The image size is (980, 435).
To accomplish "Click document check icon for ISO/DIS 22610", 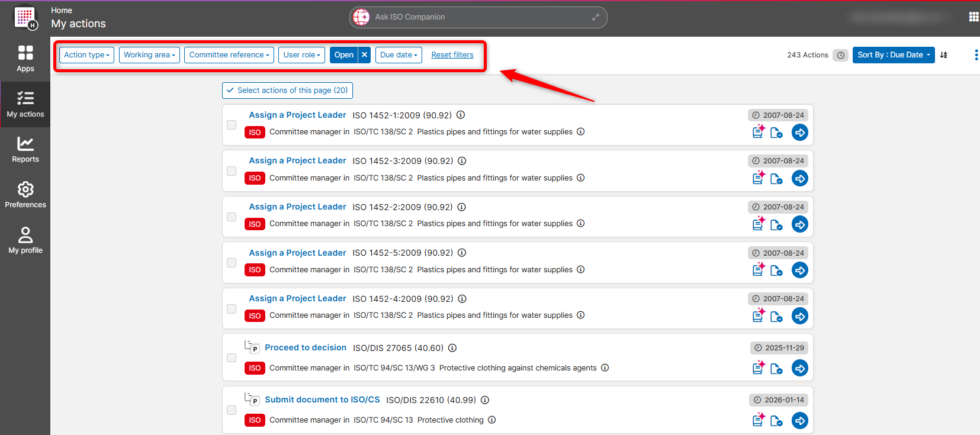I will click(x=776, y=421).
